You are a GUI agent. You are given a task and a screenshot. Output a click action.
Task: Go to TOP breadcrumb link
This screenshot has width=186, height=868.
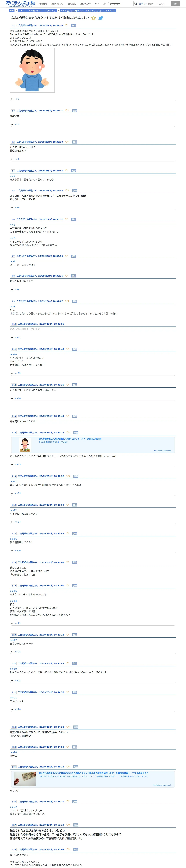12,10
